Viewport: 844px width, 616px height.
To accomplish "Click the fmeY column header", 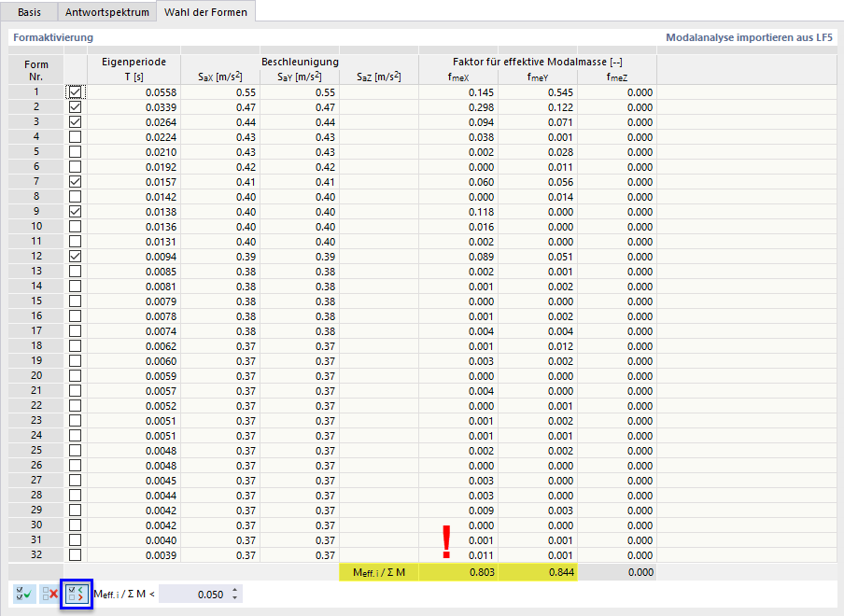I will [x=538, y=77].
